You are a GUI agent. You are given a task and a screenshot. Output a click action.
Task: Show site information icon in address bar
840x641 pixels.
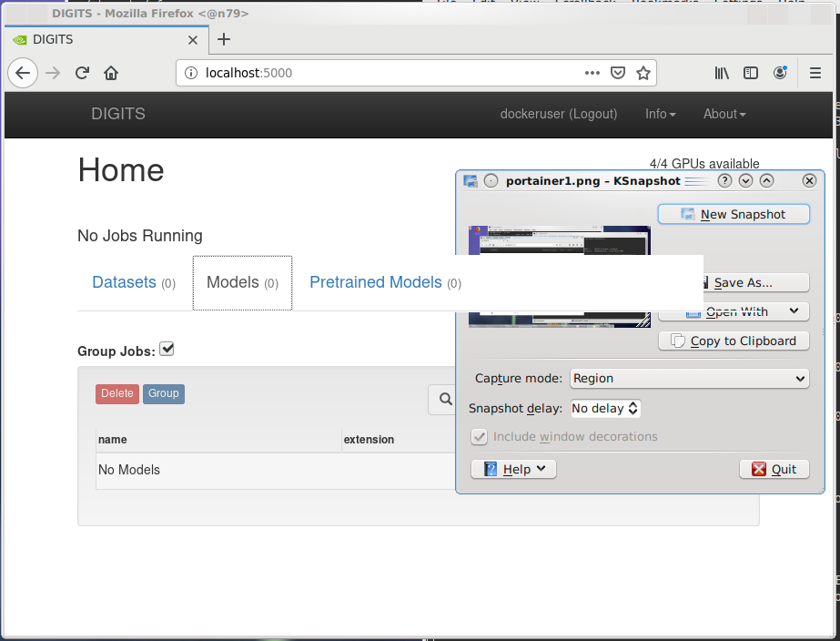pos(191,73)
